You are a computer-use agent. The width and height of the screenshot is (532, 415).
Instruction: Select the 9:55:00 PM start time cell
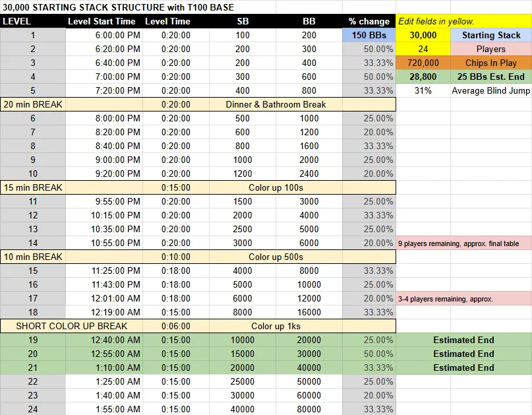pos(104,201)
